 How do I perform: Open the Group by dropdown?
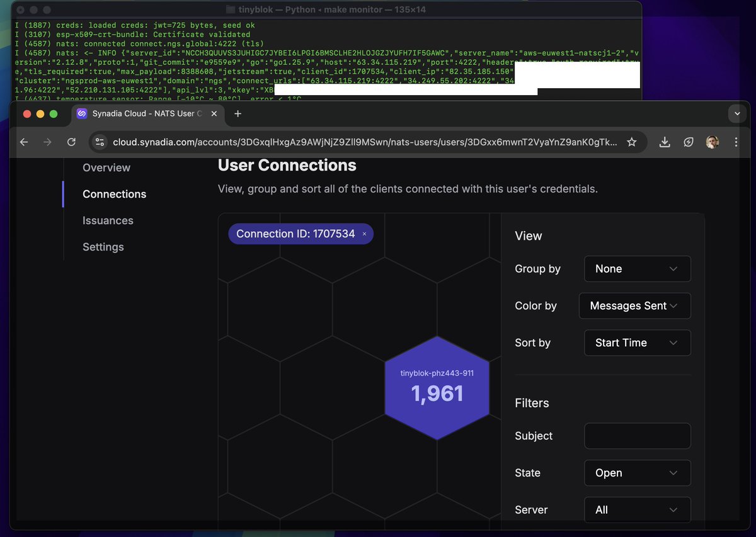point(638,269)
